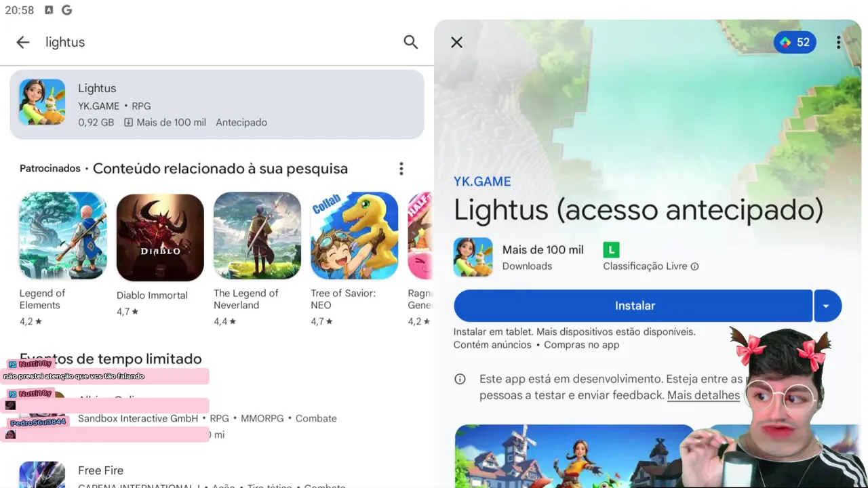Image resolution: width=868 pixels, height=488 pixels.
Task: Tap the info icon next to Classificação Livre
Action: point(694,266)
